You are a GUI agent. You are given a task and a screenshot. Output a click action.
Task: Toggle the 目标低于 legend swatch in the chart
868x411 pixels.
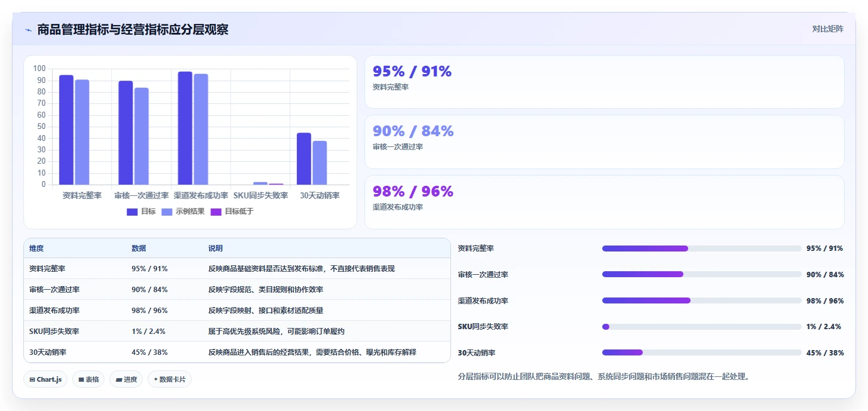pyautogui.click(x=216, y=211)
